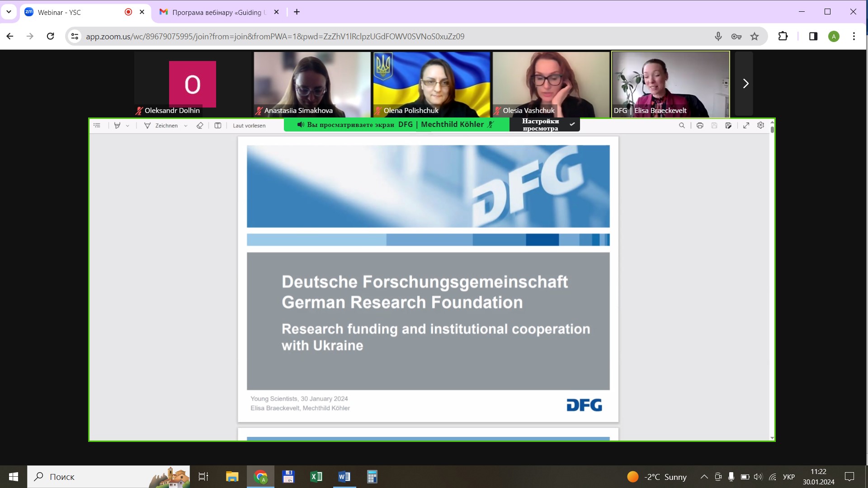View site information icon in address bar
The height and width of the screenshot is (488, 868).
[75, 36]
